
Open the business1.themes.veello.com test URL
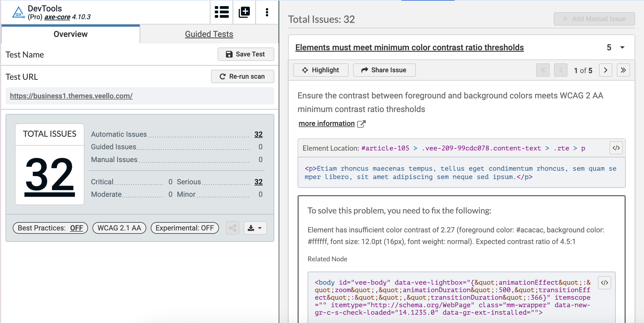[x=71, y=96]
